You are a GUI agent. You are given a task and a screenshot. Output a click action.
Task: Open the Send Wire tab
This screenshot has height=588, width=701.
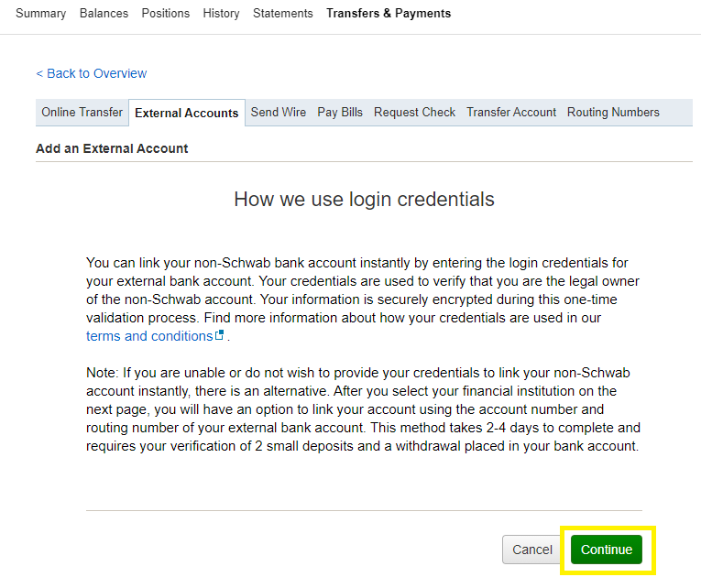point(278,112)
